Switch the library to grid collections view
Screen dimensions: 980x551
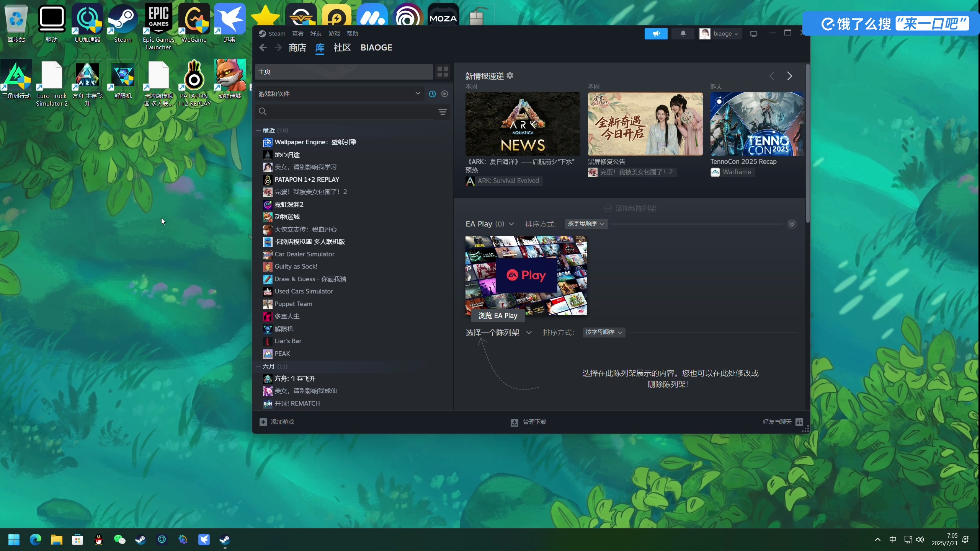443,72
